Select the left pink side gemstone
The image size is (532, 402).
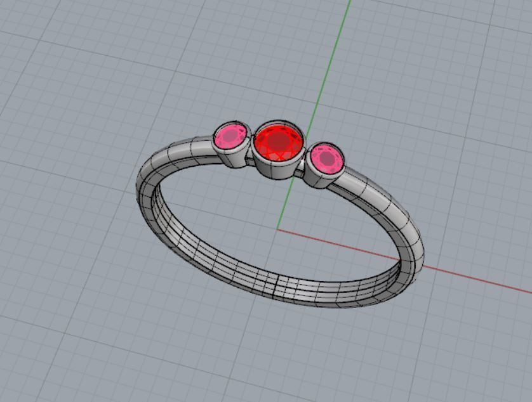[230, 136]
